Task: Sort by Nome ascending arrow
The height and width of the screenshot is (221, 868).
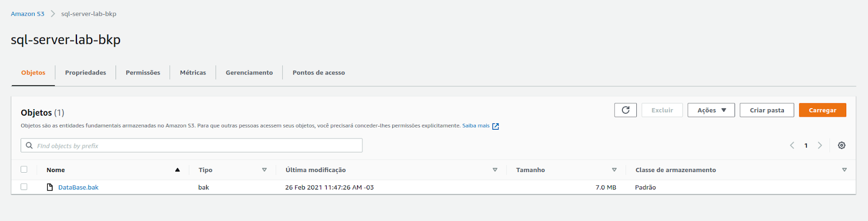Action: (177, 170)
